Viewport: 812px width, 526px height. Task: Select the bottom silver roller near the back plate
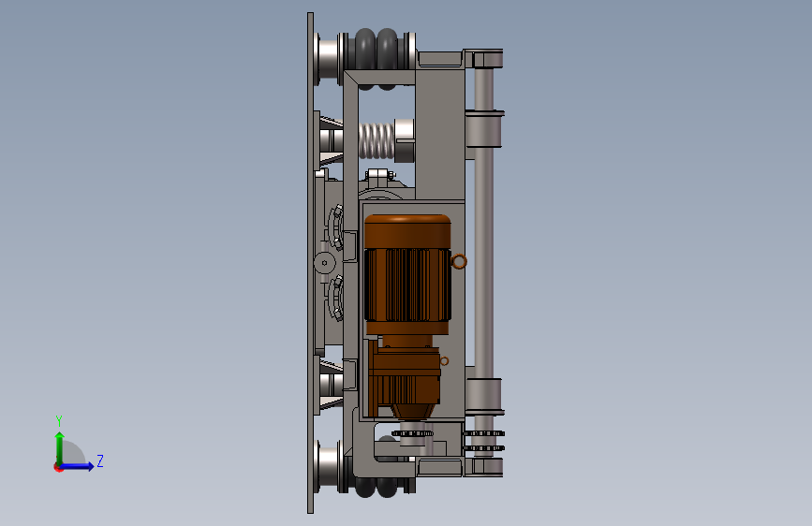click(327, 465)
